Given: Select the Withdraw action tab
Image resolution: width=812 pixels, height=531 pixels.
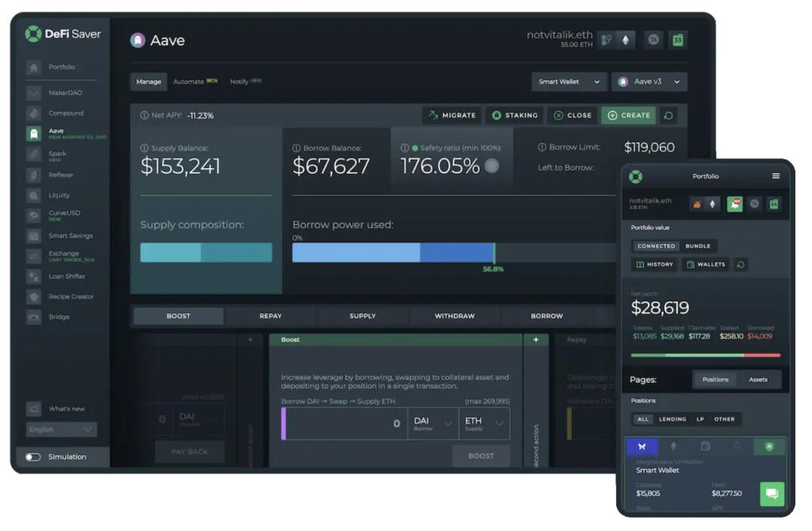Looking at the screenshot, I should click(454, 316).
